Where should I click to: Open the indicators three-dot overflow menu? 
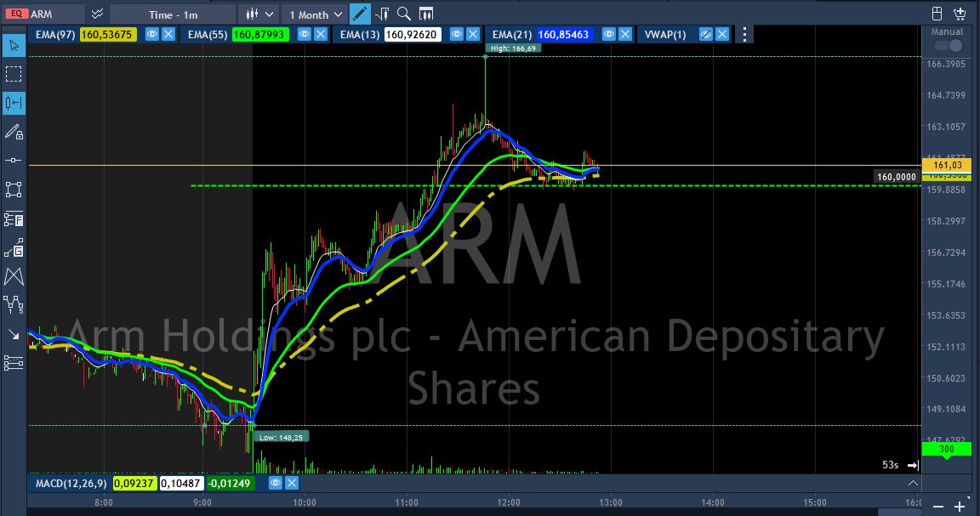tap(744, 34)
